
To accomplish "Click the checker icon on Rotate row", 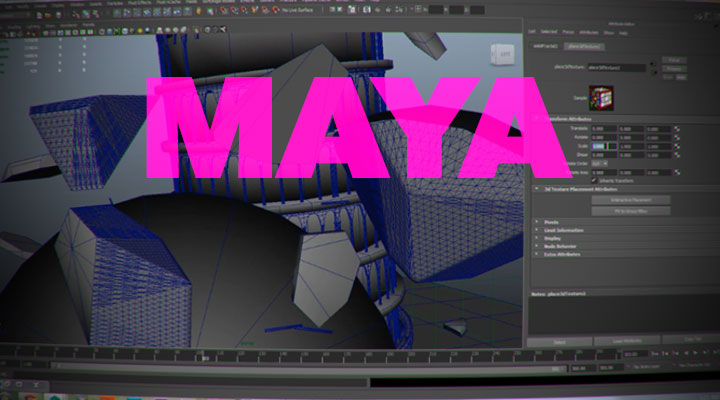I will coord(677,138).
